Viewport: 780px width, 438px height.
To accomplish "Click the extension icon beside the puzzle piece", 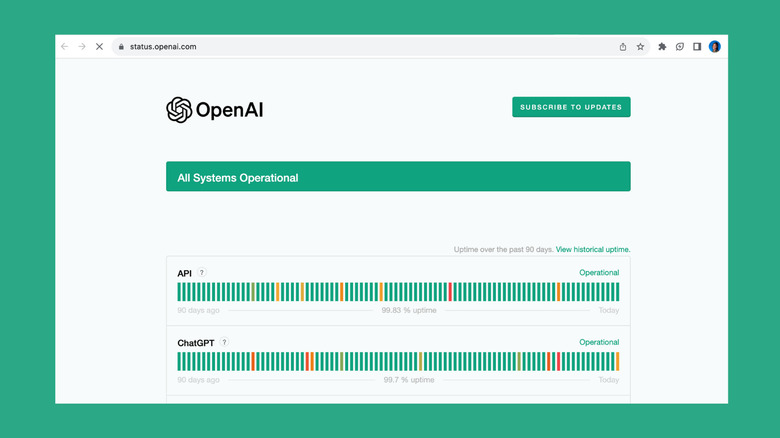I will tap(680, 46).
